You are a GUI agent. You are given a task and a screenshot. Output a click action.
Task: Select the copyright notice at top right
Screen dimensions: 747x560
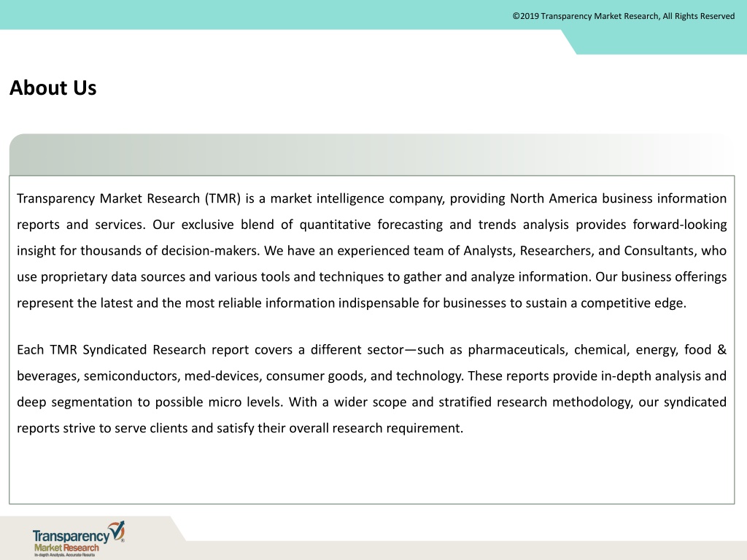[624, 16]
